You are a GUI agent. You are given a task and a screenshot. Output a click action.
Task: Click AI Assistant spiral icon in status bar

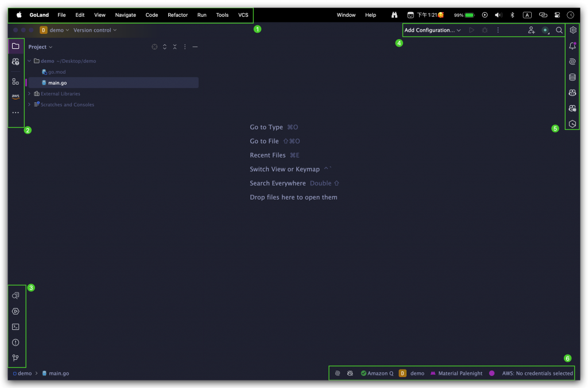(x=338, y=374)
